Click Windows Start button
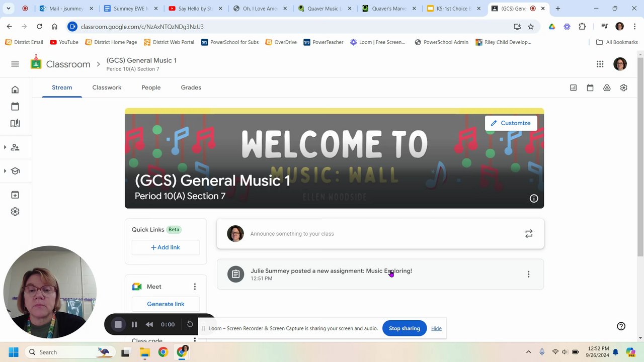This screenshot has width=644, height=362. click(14, 352)
